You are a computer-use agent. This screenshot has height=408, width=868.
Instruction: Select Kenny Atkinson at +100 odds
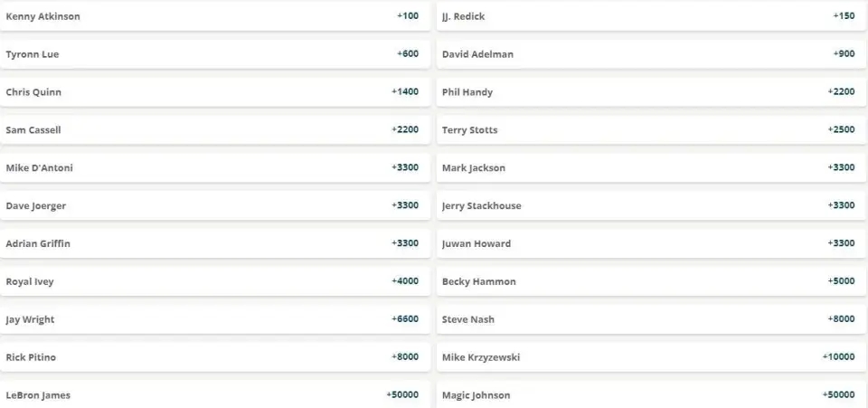coord(215,16)
